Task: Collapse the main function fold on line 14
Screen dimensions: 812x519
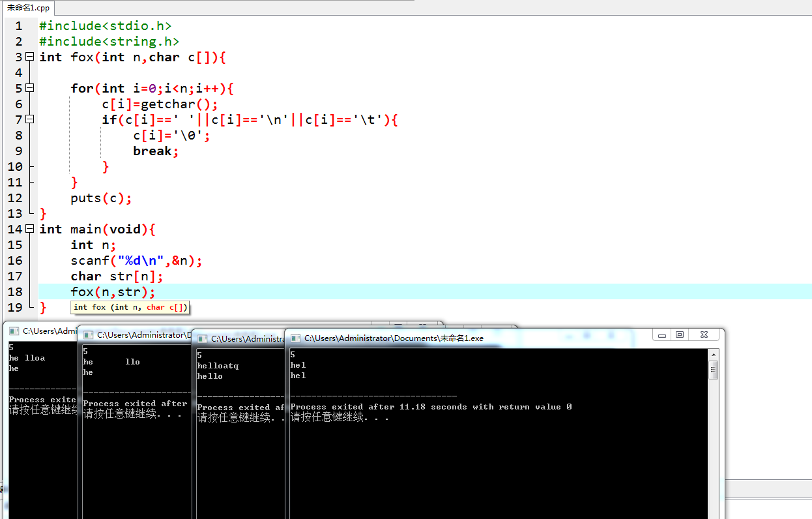Action: (x=29, y=229)
